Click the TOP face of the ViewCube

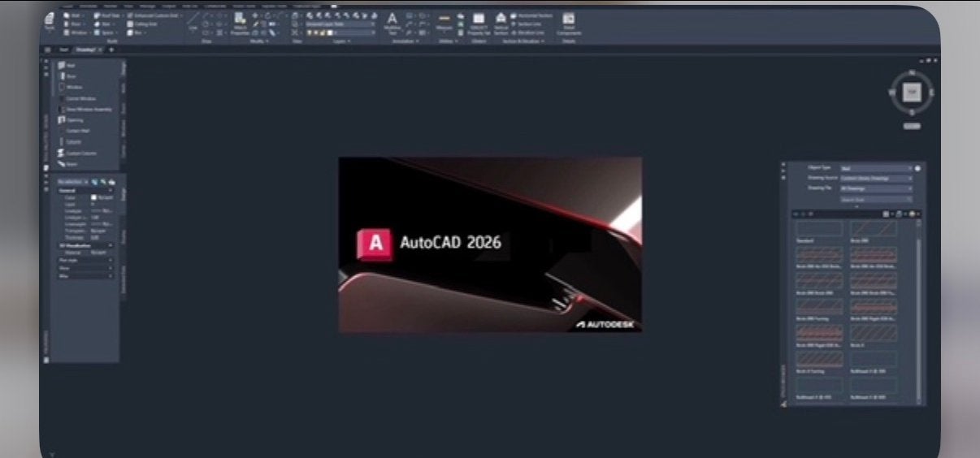pos(912,92)
